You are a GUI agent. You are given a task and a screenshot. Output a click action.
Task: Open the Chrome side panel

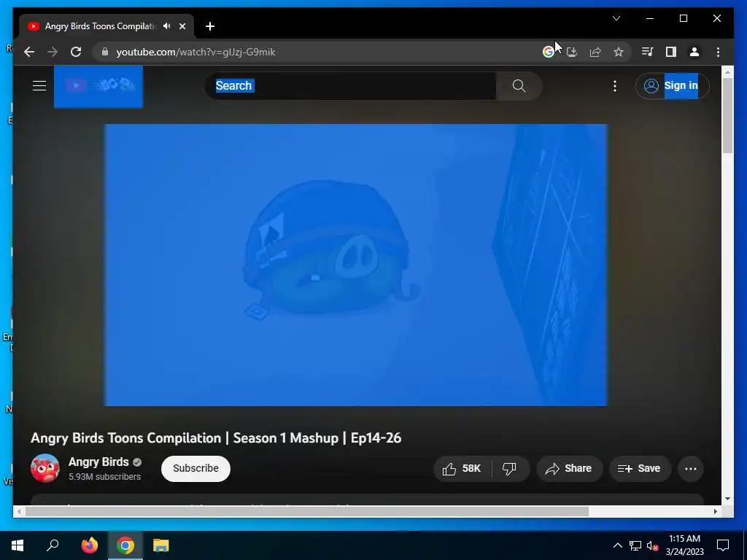(x=671, y=52)
